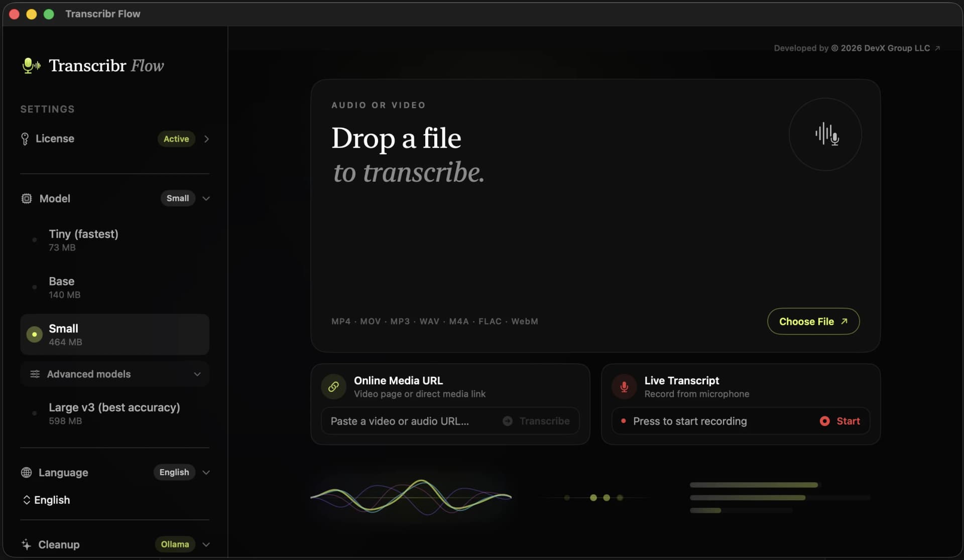Screen dimensions: 964x560
Task: Expand Advanced models dropdown arrow
Action: tap(197, 374)
